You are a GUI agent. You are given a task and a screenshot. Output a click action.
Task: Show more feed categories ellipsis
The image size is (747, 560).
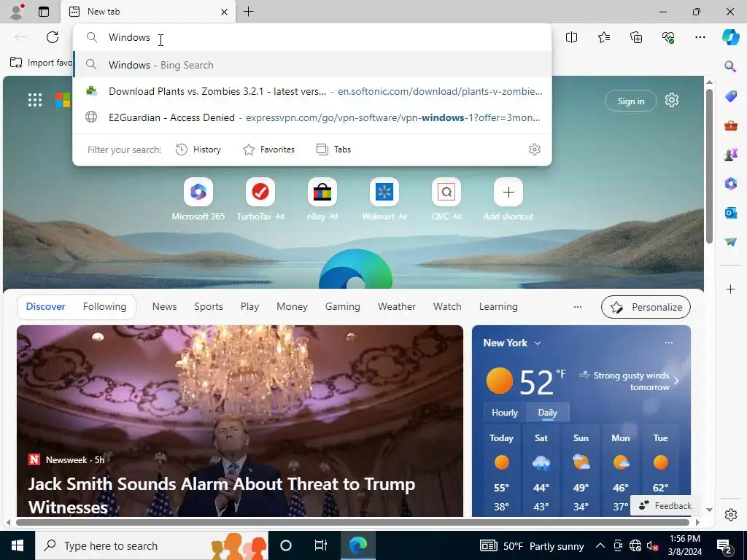coord(578,307)
